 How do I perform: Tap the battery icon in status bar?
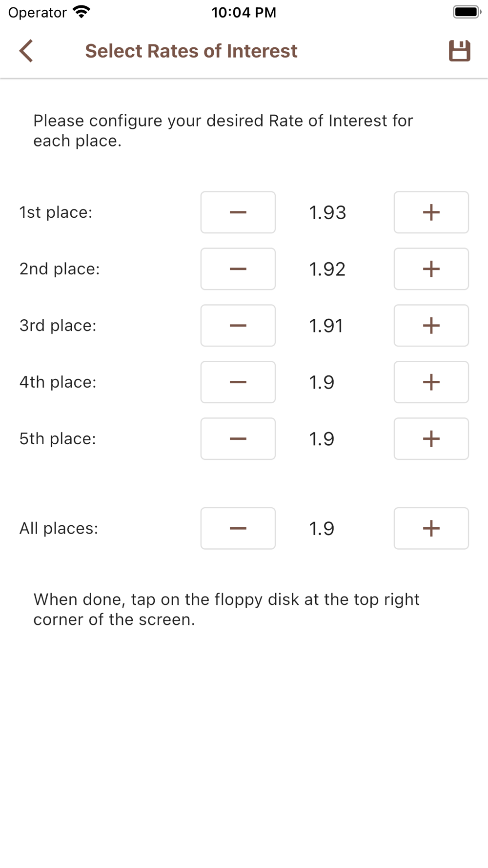pos(467,12)
